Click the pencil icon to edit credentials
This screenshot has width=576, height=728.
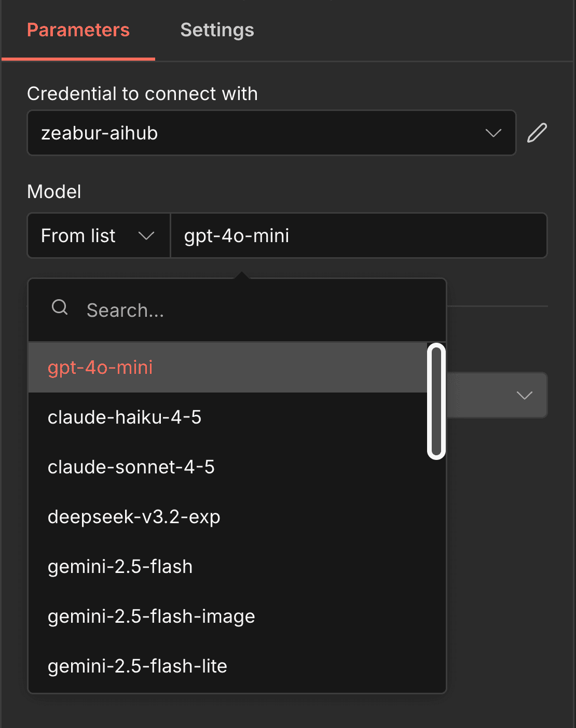537,133
